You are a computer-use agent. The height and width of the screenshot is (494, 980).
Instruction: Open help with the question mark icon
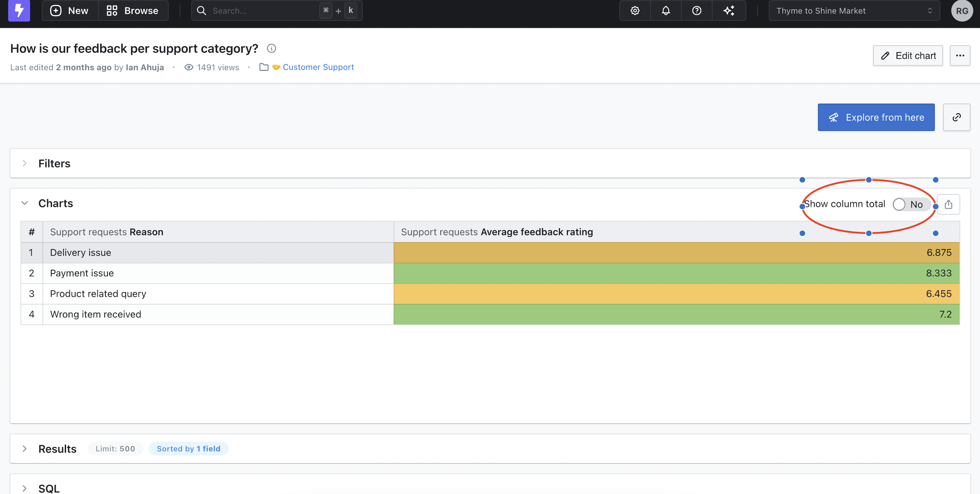(696, 11)
